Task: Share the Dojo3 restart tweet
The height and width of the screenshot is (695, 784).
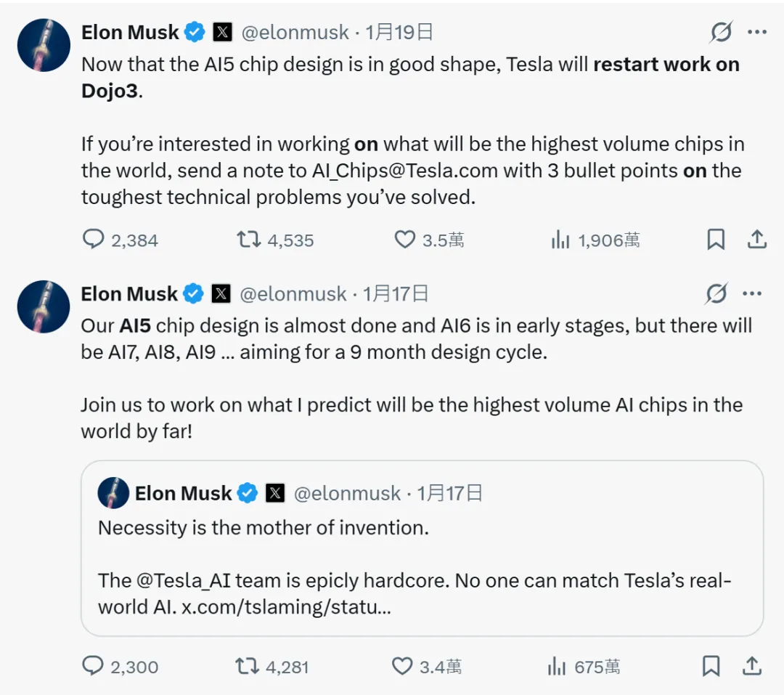Action: (756, 240)
